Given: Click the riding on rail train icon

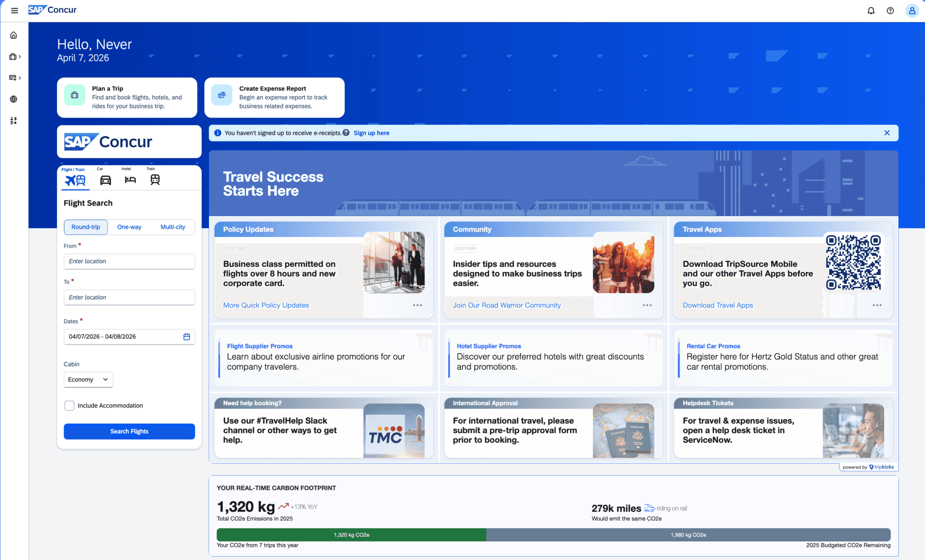Looking at the screenshot, I should (x=649, y=508).
